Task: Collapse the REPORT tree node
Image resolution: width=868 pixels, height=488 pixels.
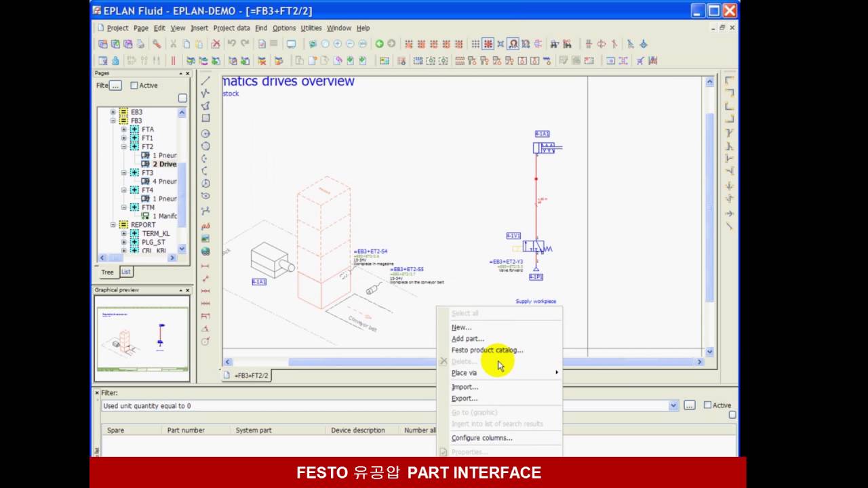Action: click(113, 224)
